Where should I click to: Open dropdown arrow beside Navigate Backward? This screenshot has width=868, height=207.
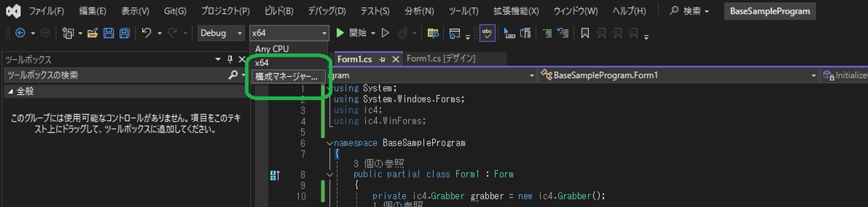click(33, 33)
